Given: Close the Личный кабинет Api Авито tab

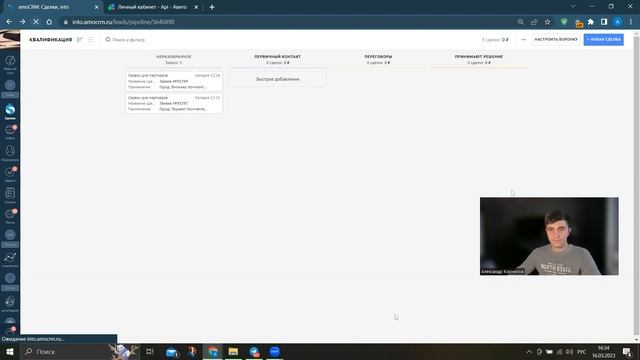Looking at the screenshot, I should point(196,7).
